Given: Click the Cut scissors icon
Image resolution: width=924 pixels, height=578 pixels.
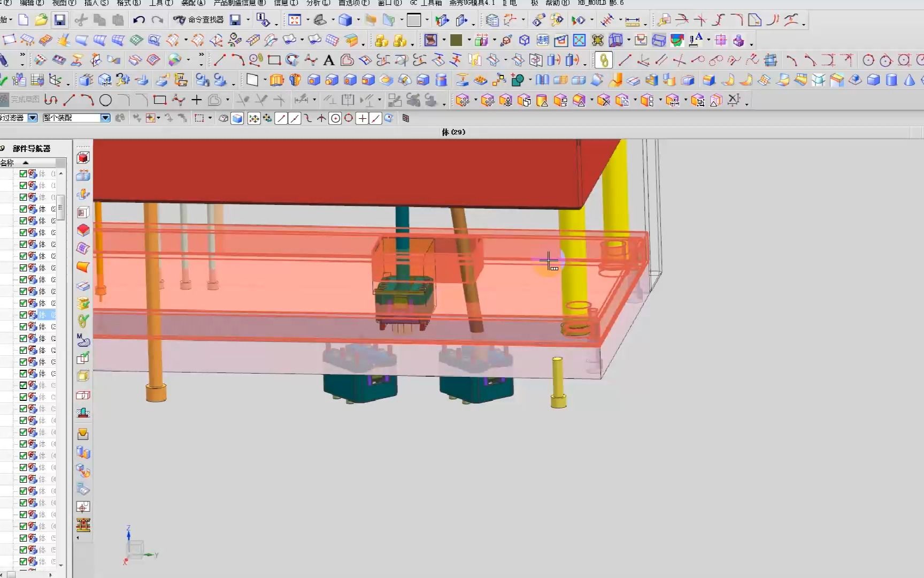Looking at the screenshot, I should 81,20.
